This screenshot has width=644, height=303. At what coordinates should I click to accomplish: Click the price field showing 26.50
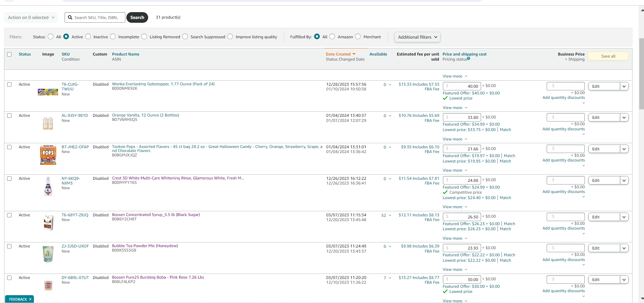462,217
